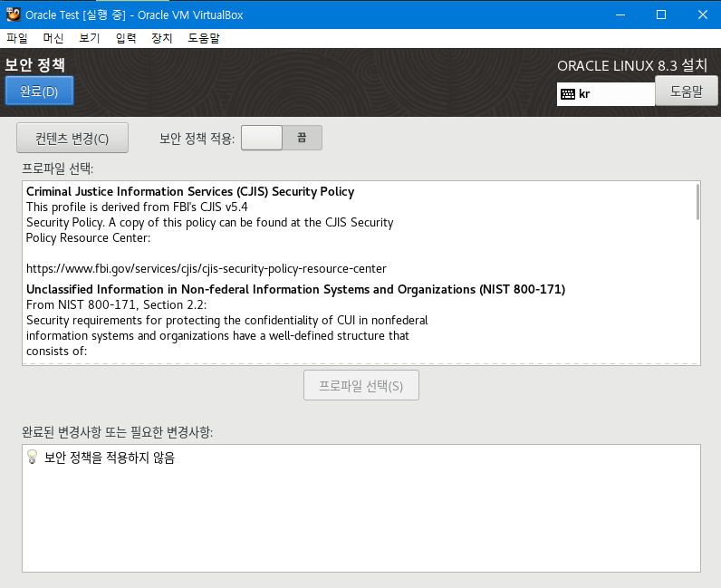
Task: Close the Oracle Test VirtualBox window
Action: coord(702,14)
